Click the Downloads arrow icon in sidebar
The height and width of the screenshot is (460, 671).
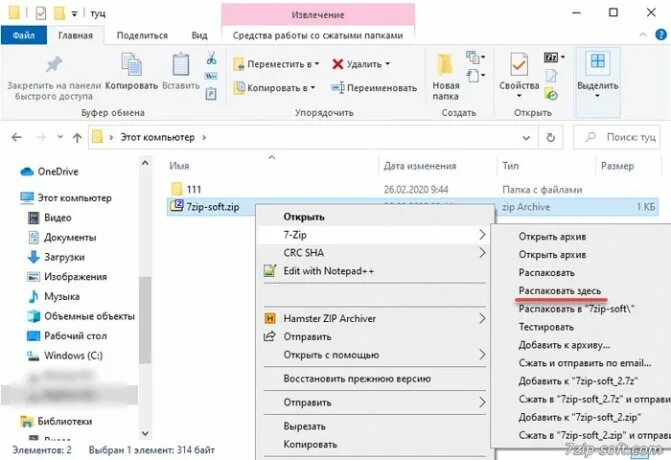[x=33, y=257]
